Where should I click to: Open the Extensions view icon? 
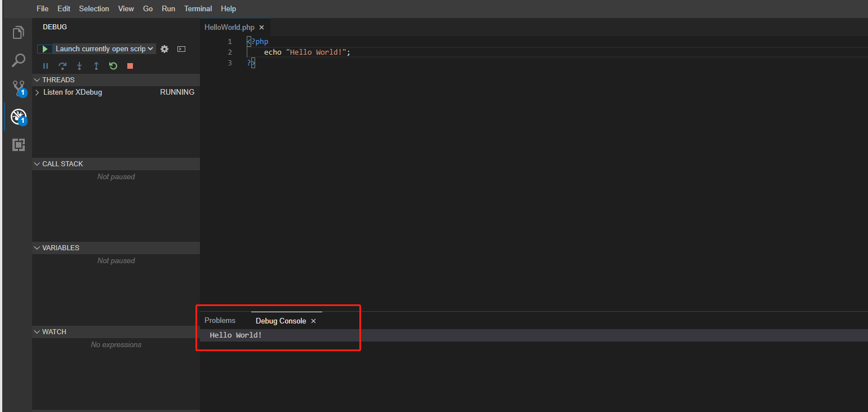(x=19, y=145)
